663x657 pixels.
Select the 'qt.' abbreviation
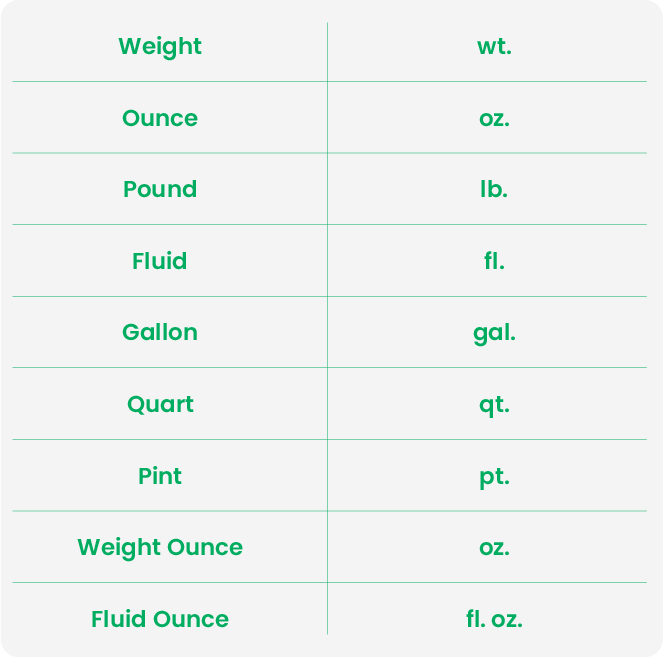pos(494,405)
